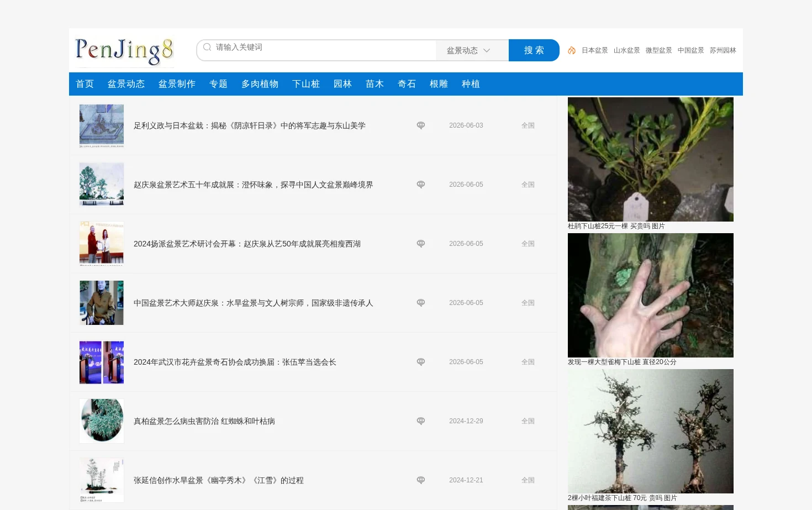Click comment icon on 张延信创作水旱盆景 row
Image resolution: width=812 pixels, height=510 pixels.
coord(421,480)
